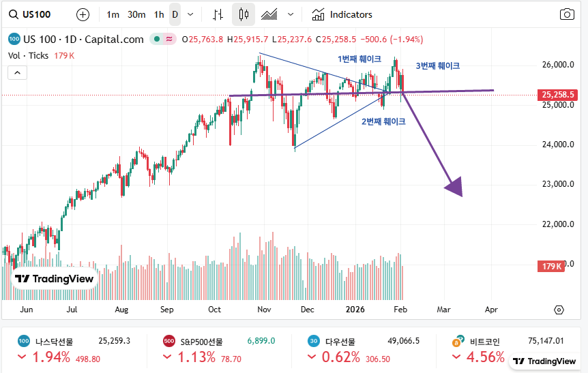Choose the area chart style icon

pyautogui.click(x=269, y=14)
